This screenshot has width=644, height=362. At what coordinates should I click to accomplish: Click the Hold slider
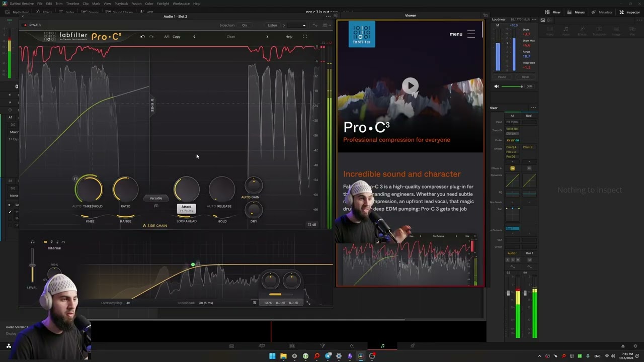pyautogui.click(x=222, y=217)
